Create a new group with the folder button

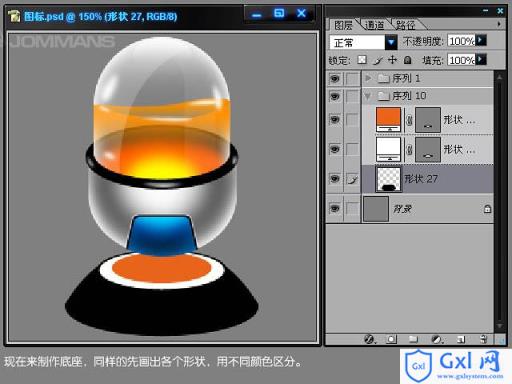point(413,339)
